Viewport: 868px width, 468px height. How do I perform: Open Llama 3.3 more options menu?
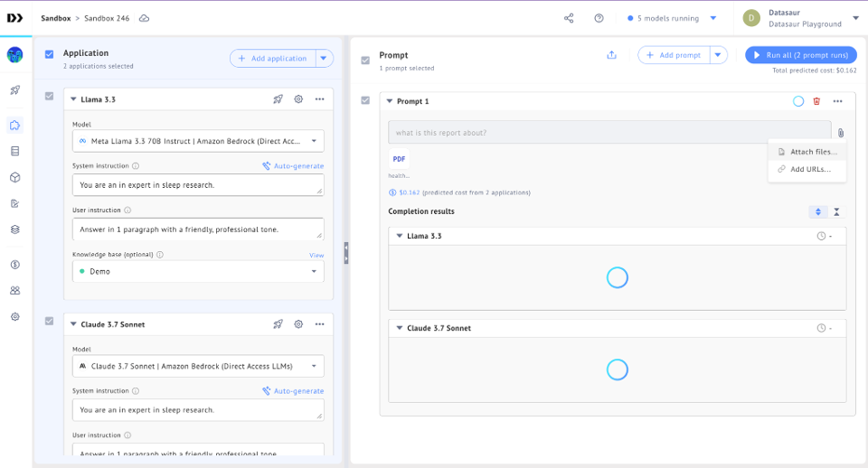(319, 99)
